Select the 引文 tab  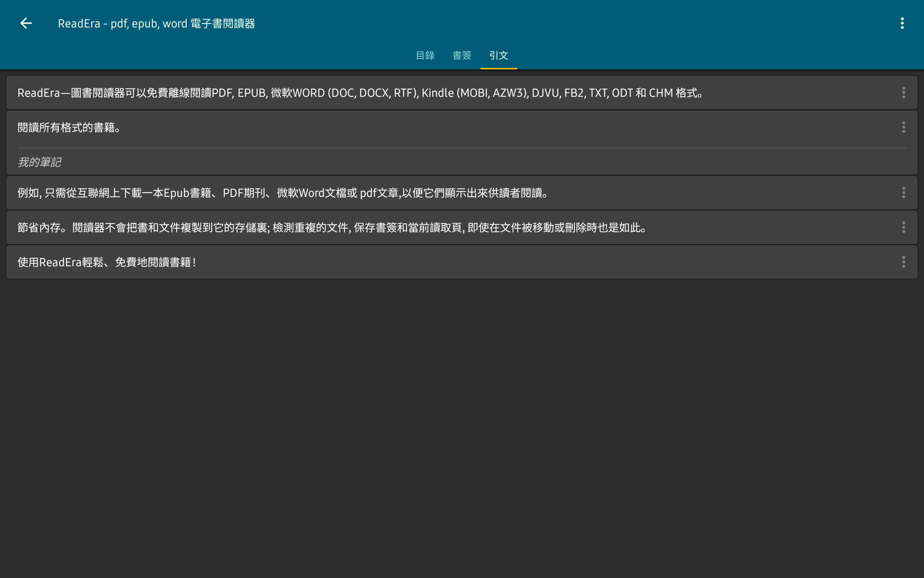pos(499,55)
